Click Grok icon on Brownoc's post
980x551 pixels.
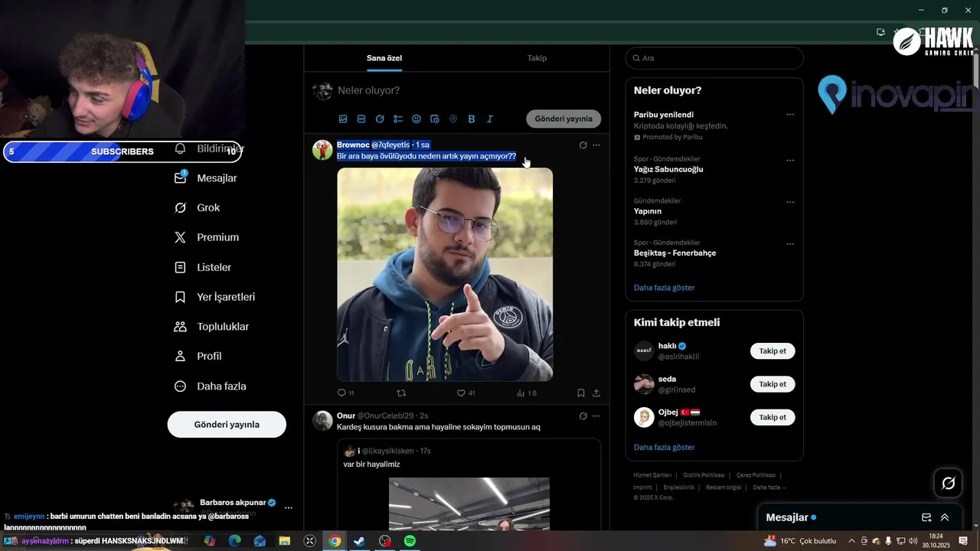click(x=583, y=145)
